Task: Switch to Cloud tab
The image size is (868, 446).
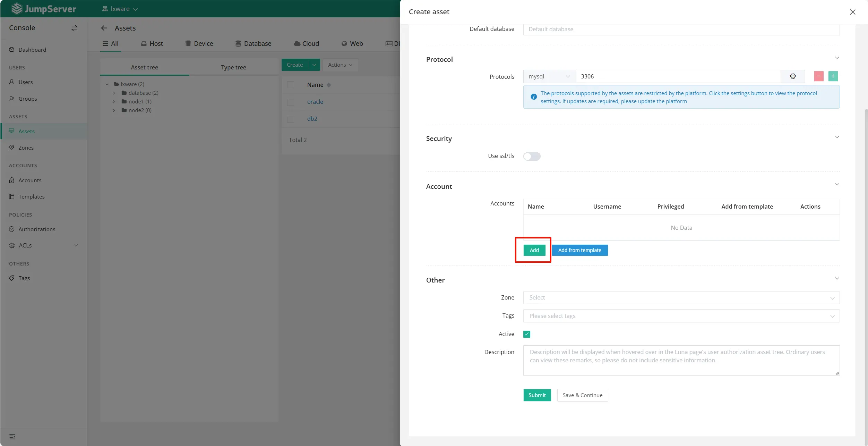Action: (306, 44)
